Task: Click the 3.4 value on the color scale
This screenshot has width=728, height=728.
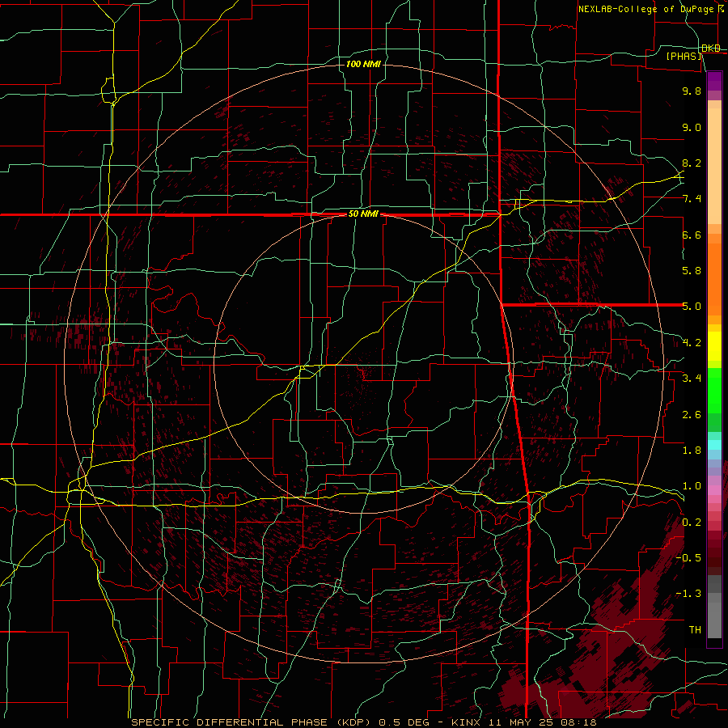Action: click(x=692, y=379)
